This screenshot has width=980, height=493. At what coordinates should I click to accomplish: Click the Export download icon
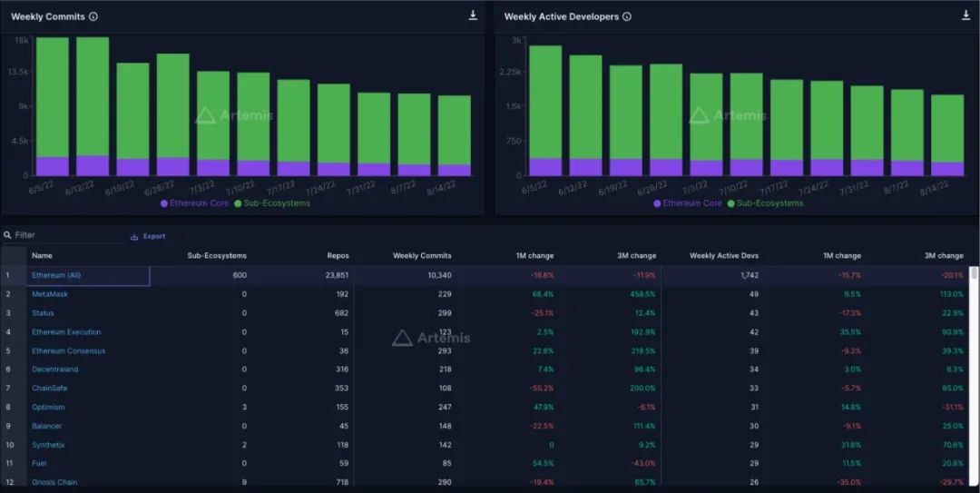click(134, 236)
